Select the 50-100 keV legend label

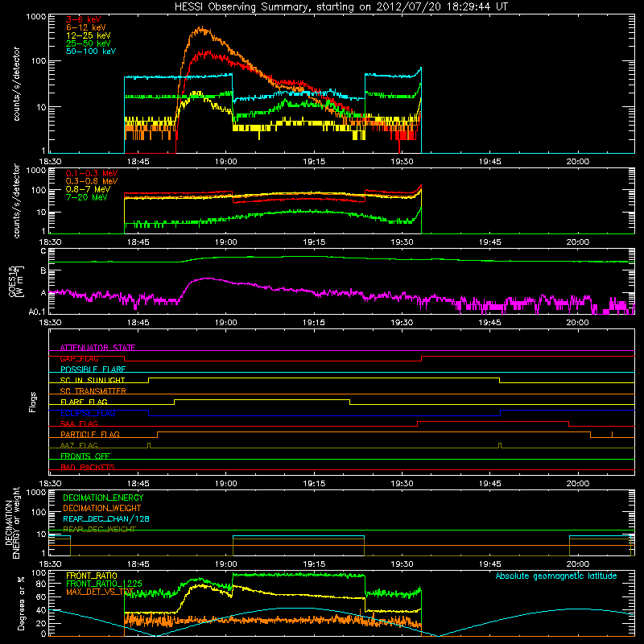[91, 52]
